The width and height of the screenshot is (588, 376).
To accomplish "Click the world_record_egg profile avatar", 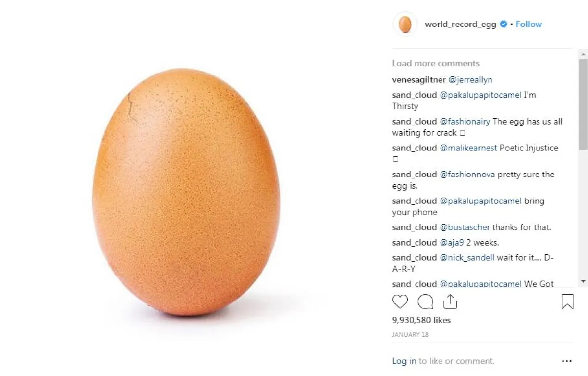I will tap(405, 24).
